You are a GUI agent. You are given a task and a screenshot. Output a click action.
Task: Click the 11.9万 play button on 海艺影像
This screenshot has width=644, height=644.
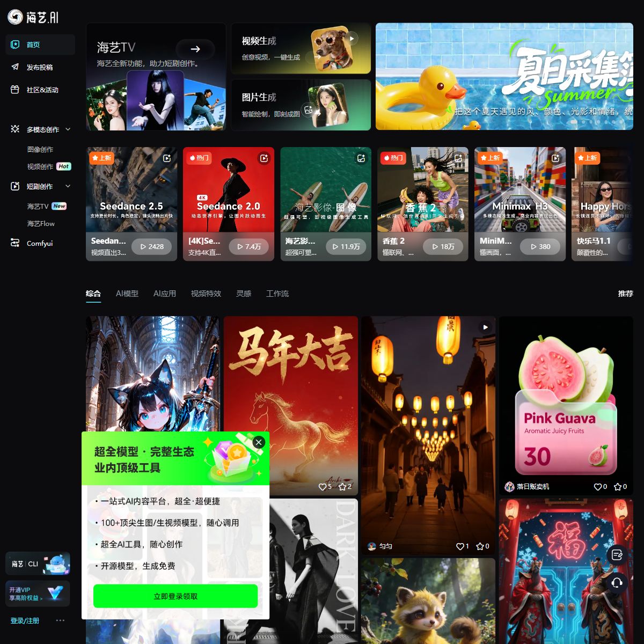pos(346,246)
